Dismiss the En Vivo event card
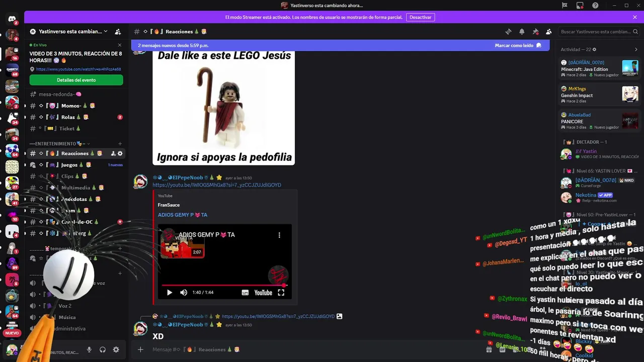Image resolution: width=644 pixels, height=362 pixels. (119, 45)
